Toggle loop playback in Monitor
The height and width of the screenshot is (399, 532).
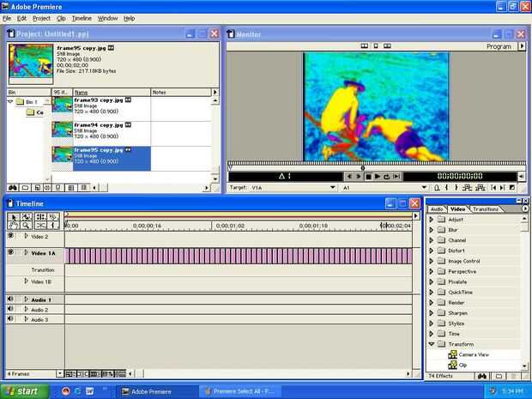386,177
